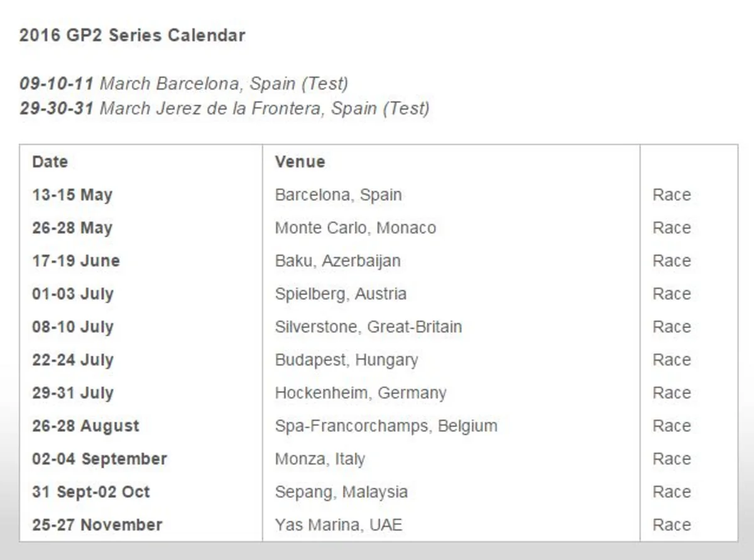Select the Barcelona test dates line
754x560 pixels.
click(x=183, y=83)
